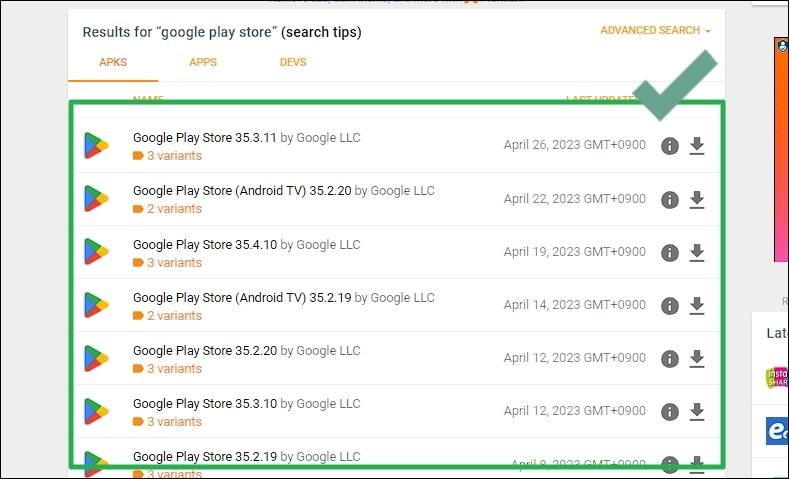Switch to the APKS tab
Screen dimensions: 789x479
pos(113,62)
